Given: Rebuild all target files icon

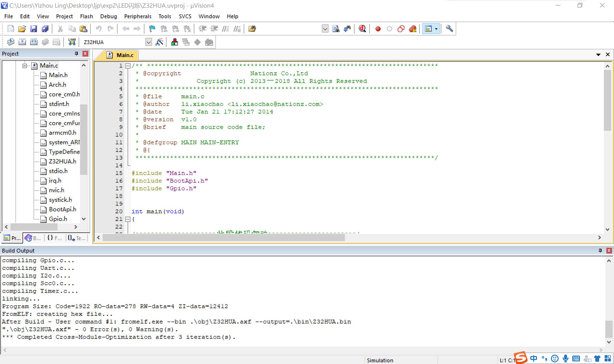Looking at the screenshot, I should (34, 42).
